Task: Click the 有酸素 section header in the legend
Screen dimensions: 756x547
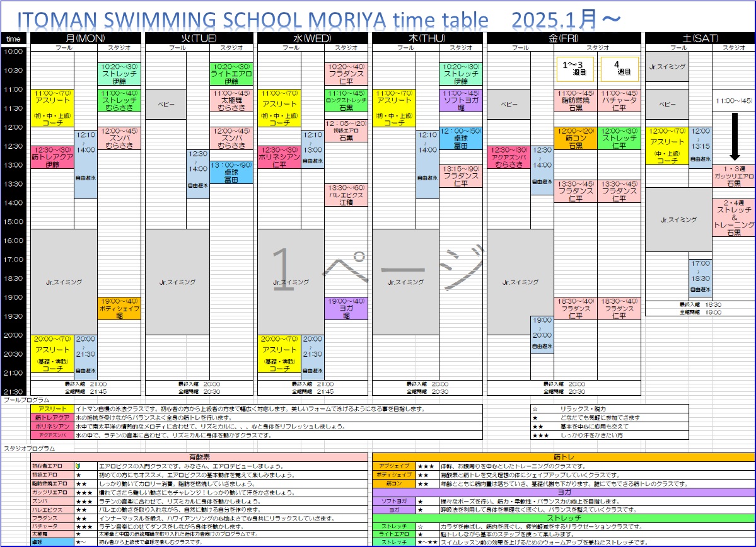Action: pos(199,457)
